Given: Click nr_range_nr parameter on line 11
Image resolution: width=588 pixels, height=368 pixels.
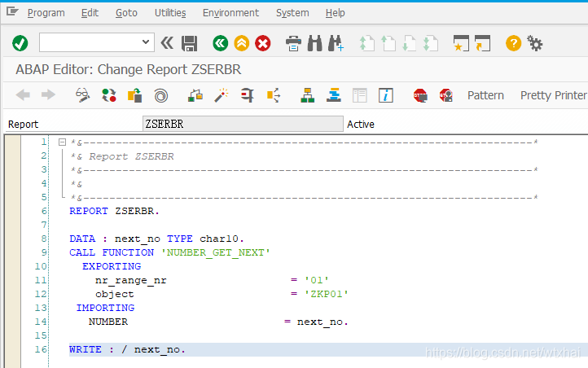Looking at the screenshot, I should coord(131,280).
